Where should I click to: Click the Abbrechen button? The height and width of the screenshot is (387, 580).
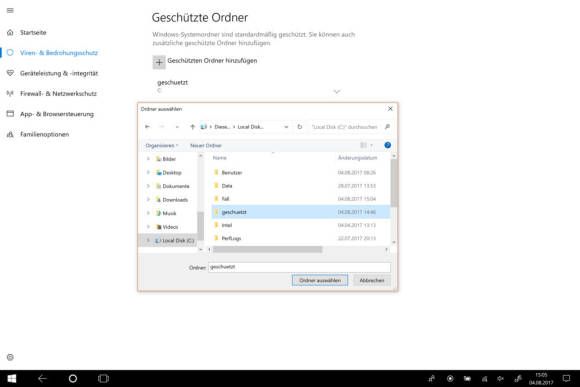372,280
